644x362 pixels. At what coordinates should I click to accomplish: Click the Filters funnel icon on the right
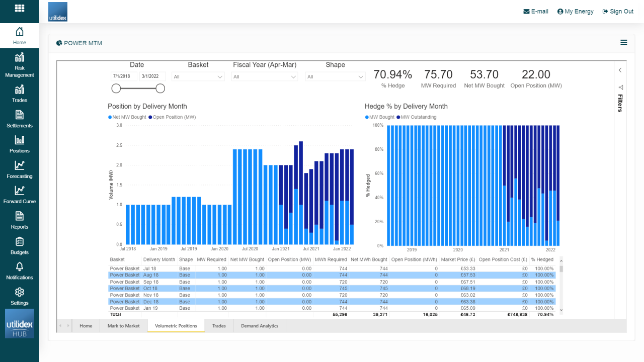pyautogui.click(x=620, y=86)
